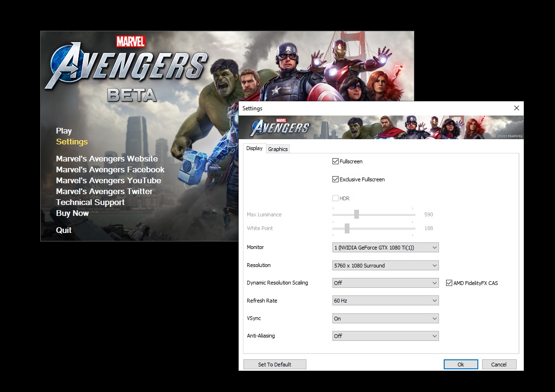The width and height of the screenshot is (555, 392).
Task: Select Quit in the launcher menu
Action: [64, 230]
